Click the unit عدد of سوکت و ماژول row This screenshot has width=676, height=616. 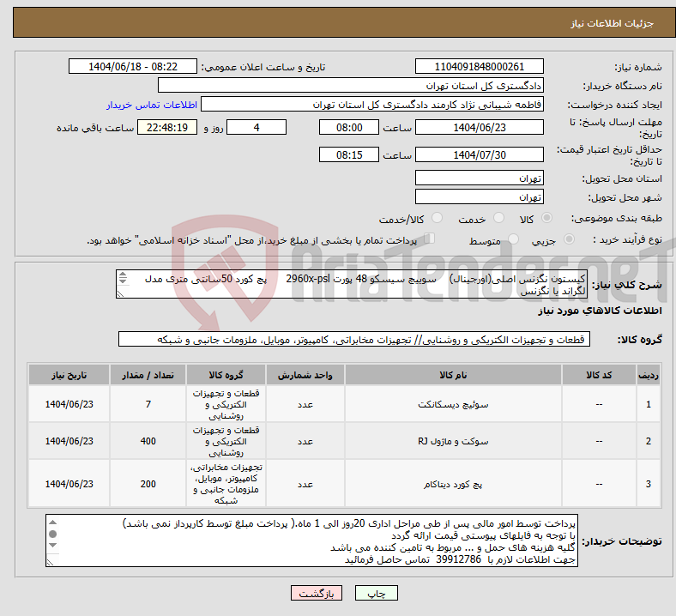pos(305,442)
